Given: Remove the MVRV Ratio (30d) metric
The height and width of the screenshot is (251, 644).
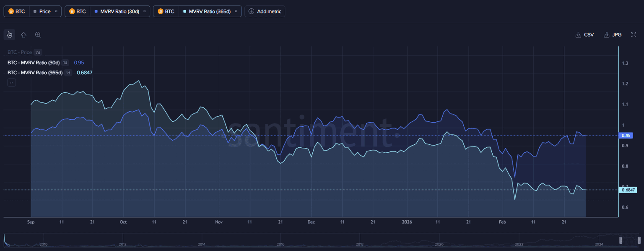Looking at the screenshot, I should [x=145, y=11].
